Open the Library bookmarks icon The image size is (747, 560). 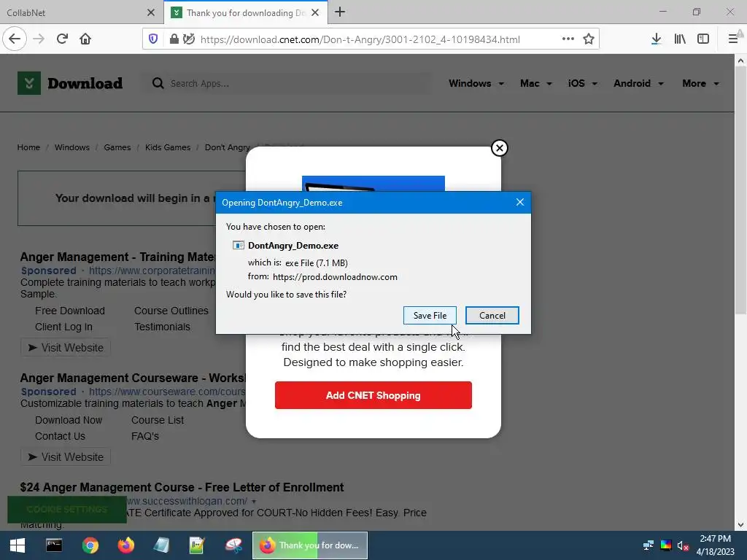pyautogui.click(x=680, y=39)
